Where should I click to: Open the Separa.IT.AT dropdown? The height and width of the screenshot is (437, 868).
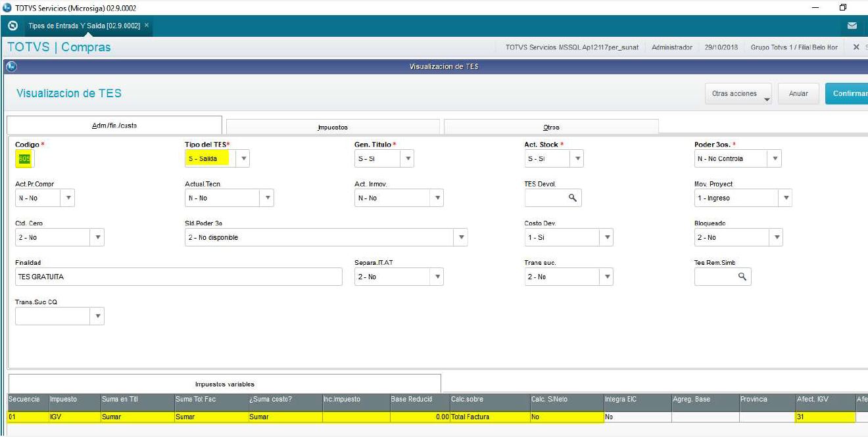[x=437, y=277]
